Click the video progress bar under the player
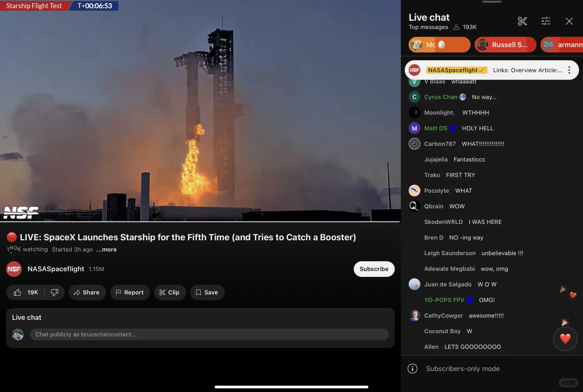Image resolution: width=583 pixels, height=392 pixels. click(200, 221)
